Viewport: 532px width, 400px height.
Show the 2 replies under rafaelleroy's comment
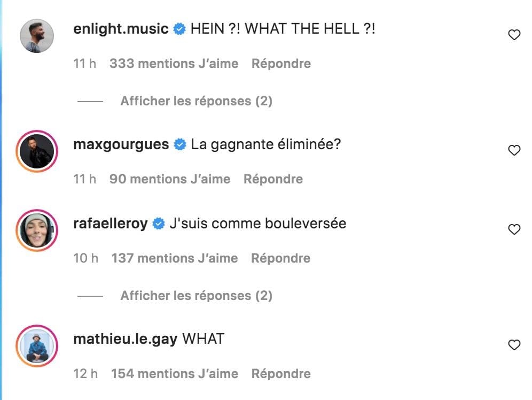(x=196, y=296)
